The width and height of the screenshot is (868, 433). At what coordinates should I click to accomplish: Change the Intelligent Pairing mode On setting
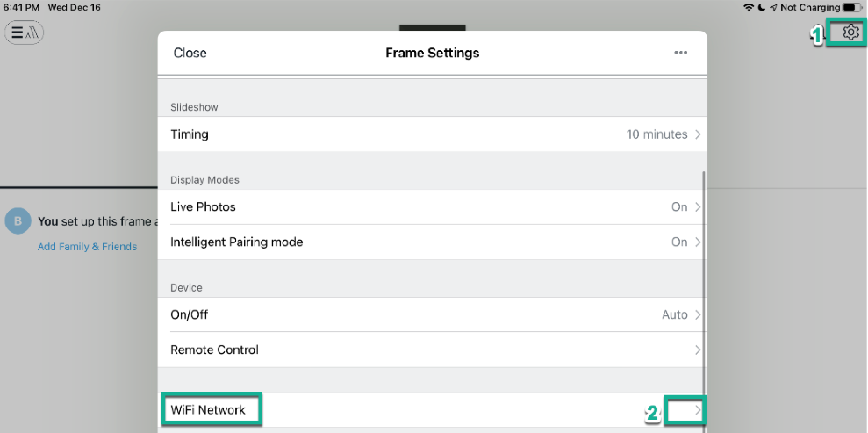pyautogui.click(x=679, y=242)
